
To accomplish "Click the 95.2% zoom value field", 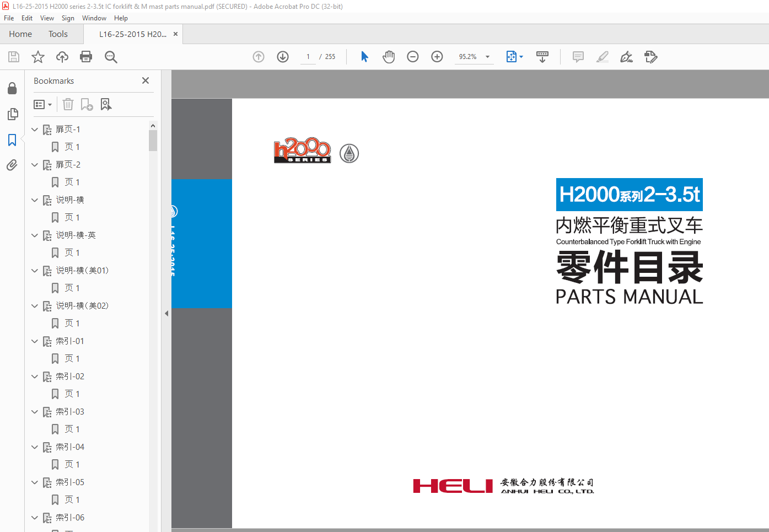I will coord(468,57).
